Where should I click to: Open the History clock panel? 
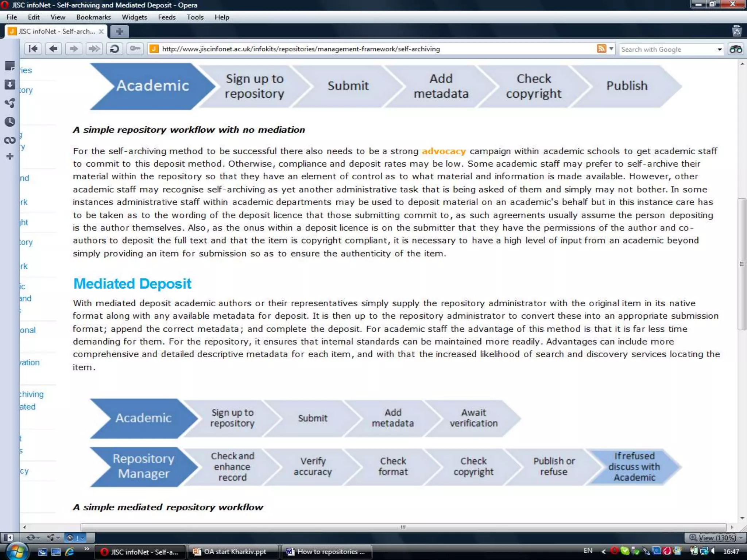[x=10, y=122]
